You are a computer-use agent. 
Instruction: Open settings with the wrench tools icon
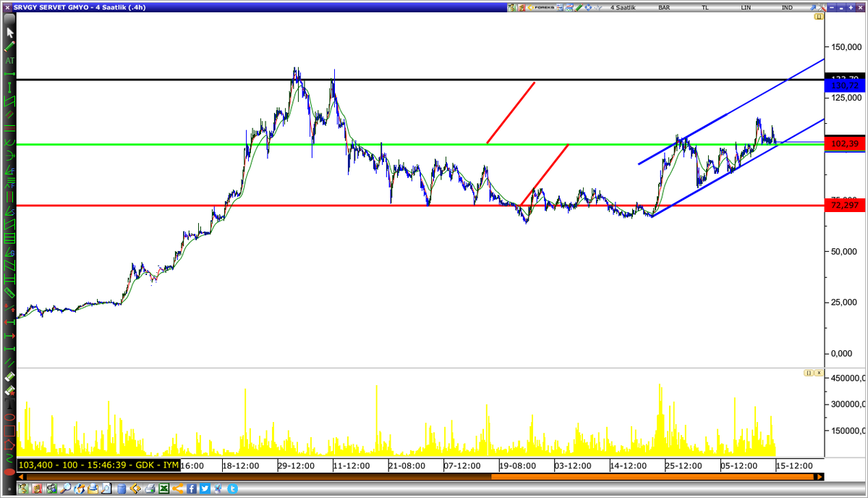coord(822,7)
